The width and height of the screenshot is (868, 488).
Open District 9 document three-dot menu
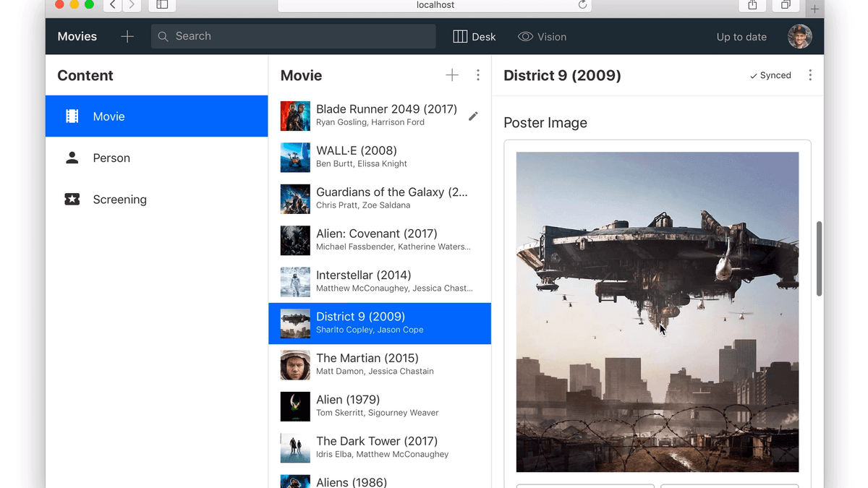click(810, 75)
